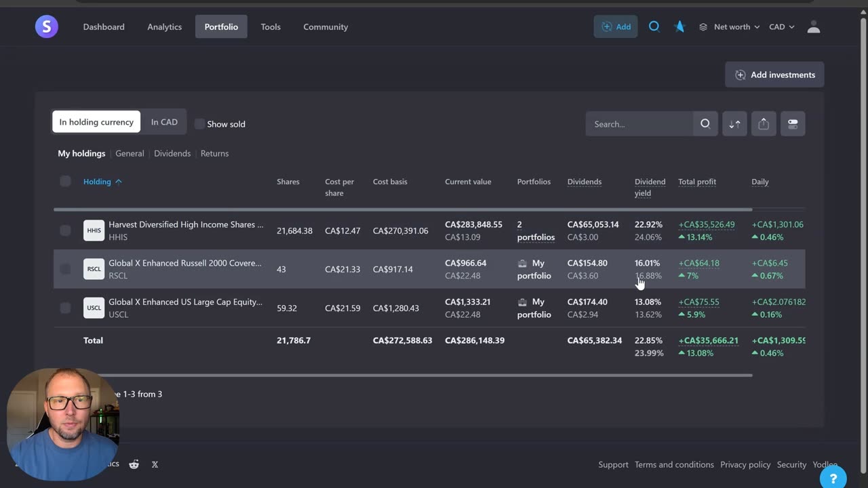
Task: Tick the select-all checkbox in table header
Action: pos(65,181)
